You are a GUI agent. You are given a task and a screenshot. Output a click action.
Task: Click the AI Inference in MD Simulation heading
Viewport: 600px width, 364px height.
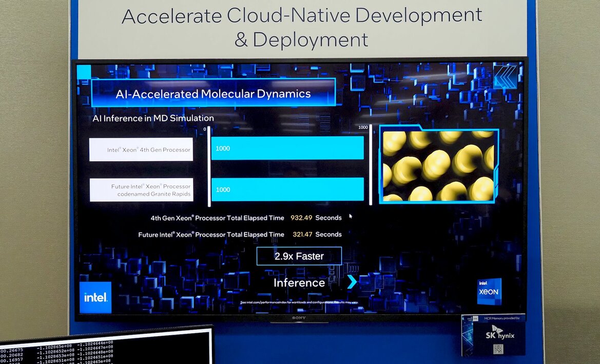pyautogui.click(x=153, y=118)
